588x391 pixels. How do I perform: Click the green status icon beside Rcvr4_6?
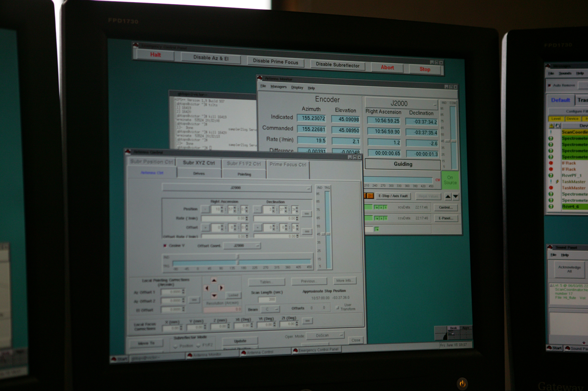tap(551, 206)
